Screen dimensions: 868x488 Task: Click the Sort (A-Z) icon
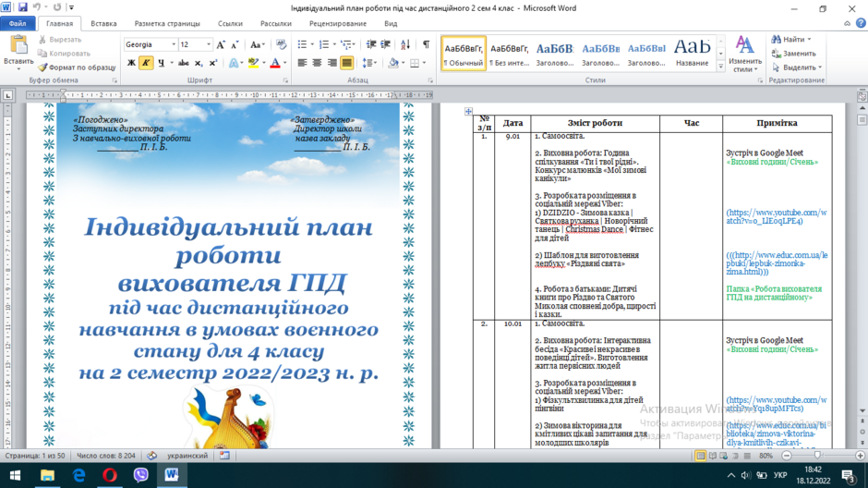tap(405, 44)
